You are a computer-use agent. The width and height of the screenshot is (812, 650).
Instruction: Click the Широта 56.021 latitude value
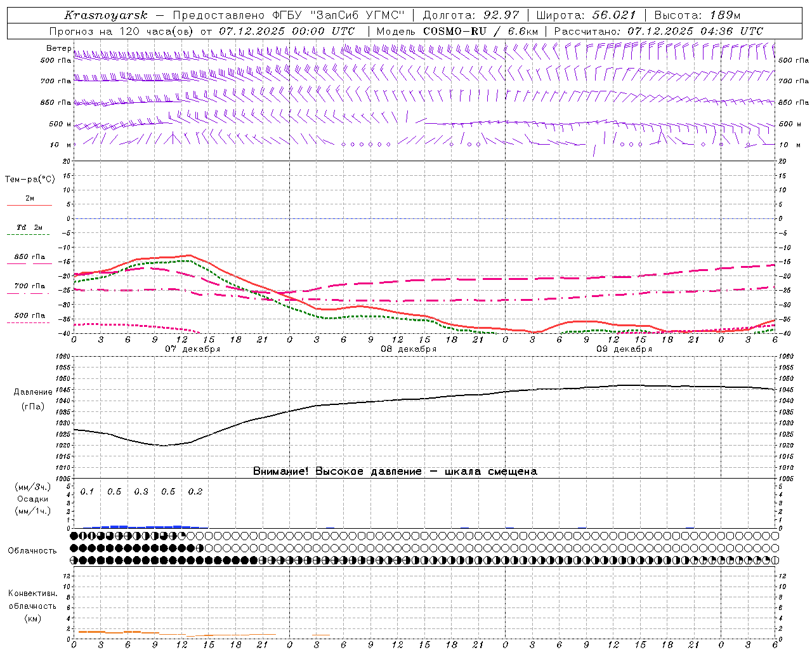click(x=613, y=15)
